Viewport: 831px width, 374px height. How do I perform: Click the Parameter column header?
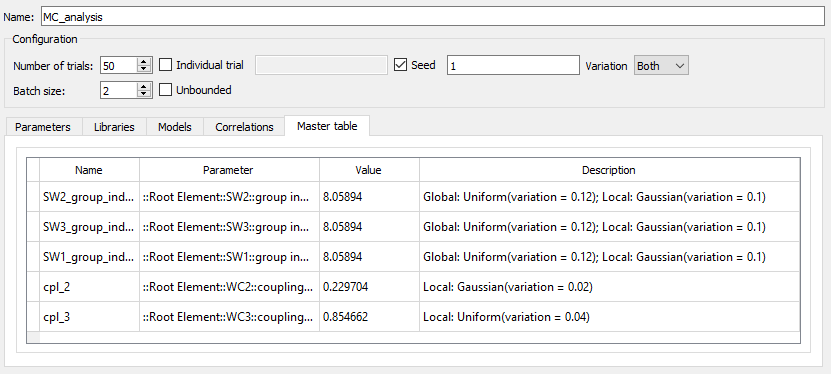pos(229,170)
